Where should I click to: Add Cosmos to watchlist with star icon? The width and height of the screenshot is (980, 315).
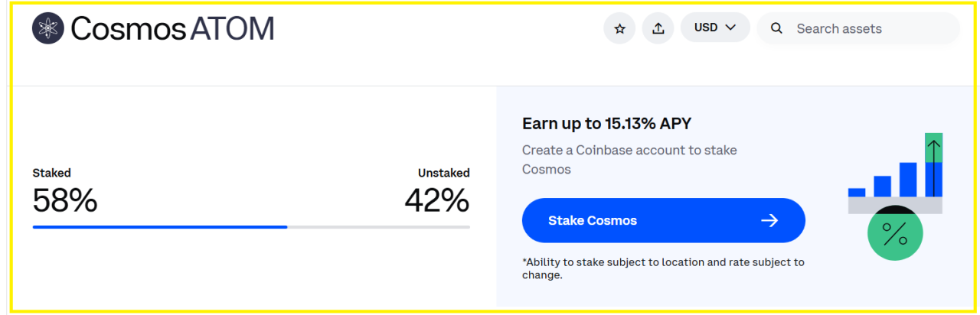click(x=619, y=28)
